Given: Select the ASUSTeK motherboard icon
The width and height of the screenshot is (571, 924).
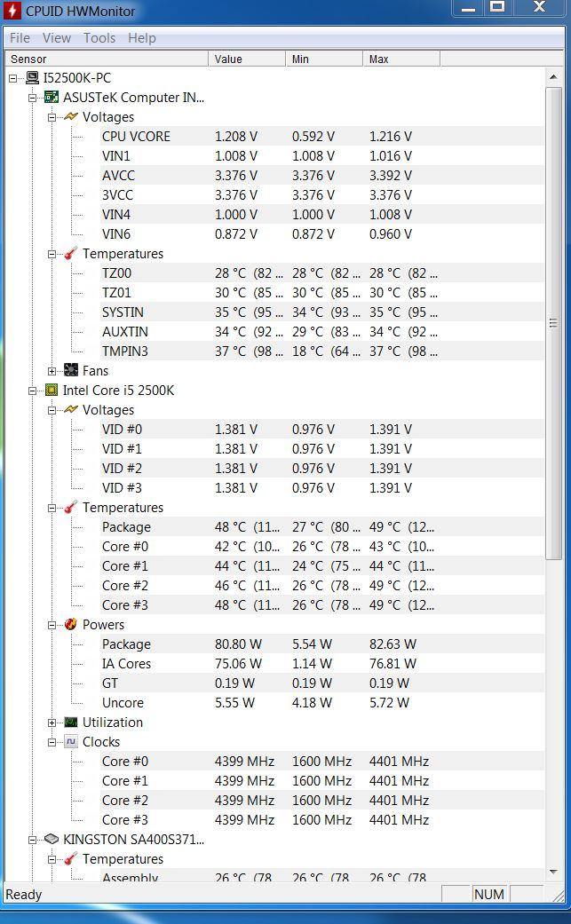Looking at the screenshot, I should coord(52,98).
